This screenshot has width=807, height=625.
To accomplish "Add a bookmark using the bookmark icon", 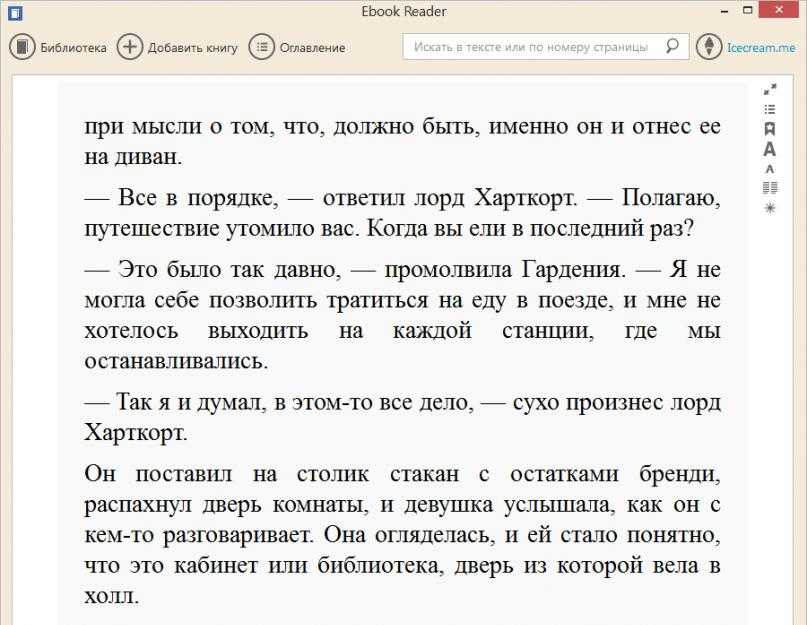I will [x=770, y=129].
